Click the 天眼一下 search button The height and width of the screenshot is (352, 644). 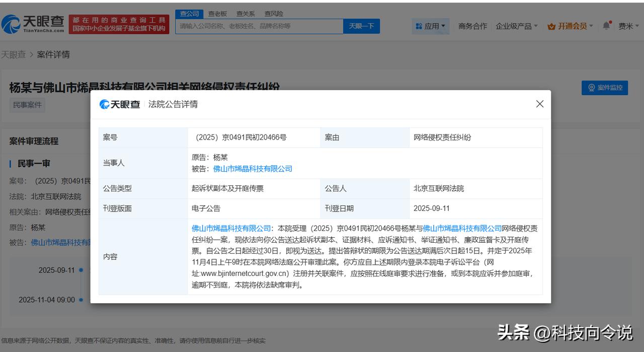point(361,26)
